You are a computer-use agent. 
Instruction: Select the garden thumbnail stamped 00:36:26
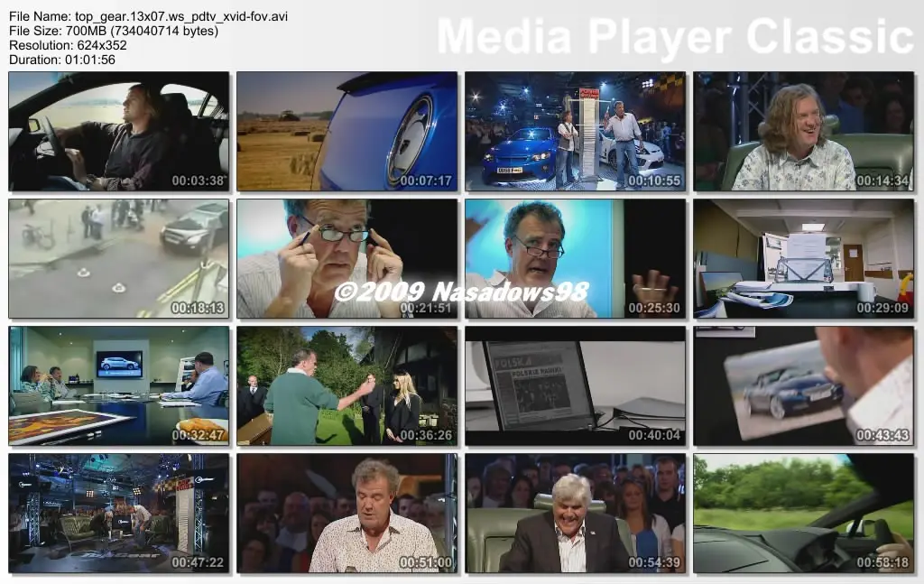tap(347, 386)
